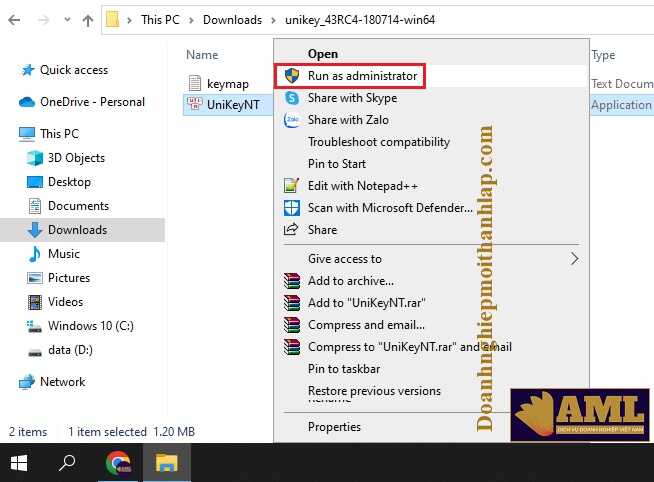The height and width of the screenshot is (482, 654).
Task: Choose Run as administrator
Action: 362,76
